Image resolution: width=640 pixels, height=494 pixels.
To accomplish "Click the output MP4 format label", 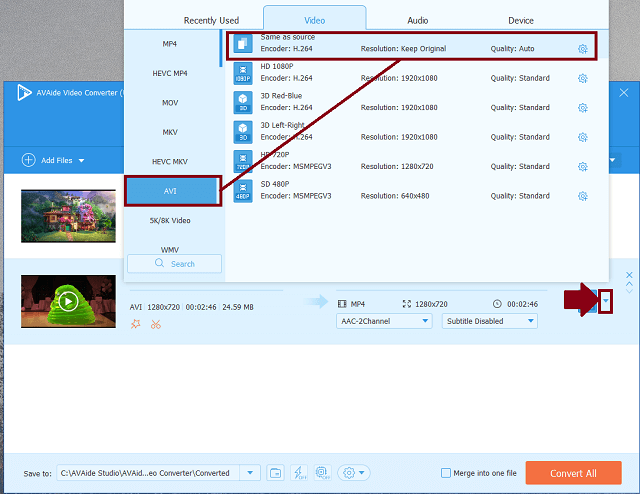I will click(358, 304).
